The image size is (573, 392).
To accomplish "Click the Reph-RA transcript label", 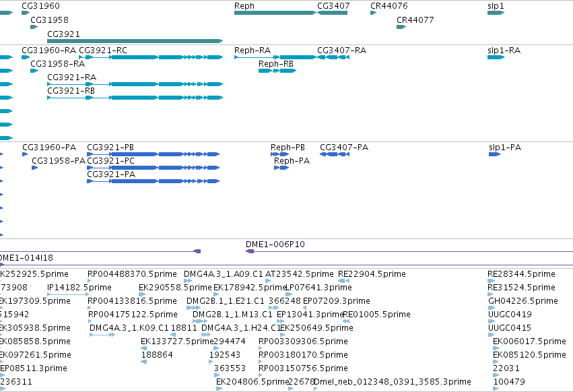I will [252, 50].
